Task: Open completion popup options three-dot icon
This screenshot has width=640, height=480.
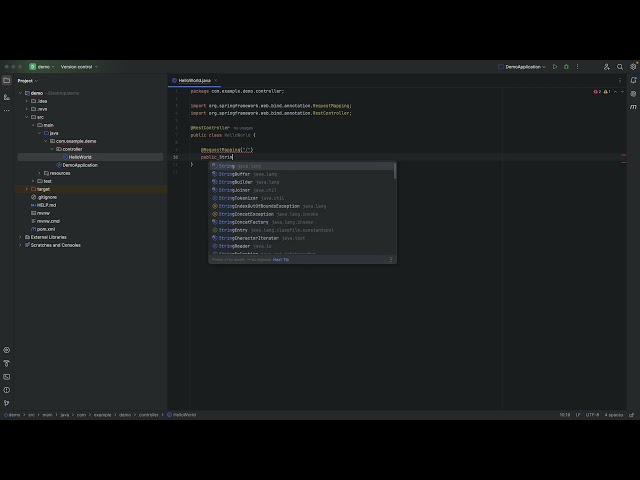Action: [x=391, y=260]
